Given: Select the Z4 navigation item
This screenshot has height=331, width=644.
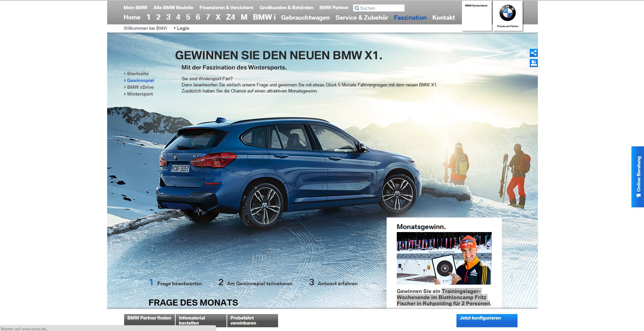Looking at the screenshot, I should coord(231,17).
